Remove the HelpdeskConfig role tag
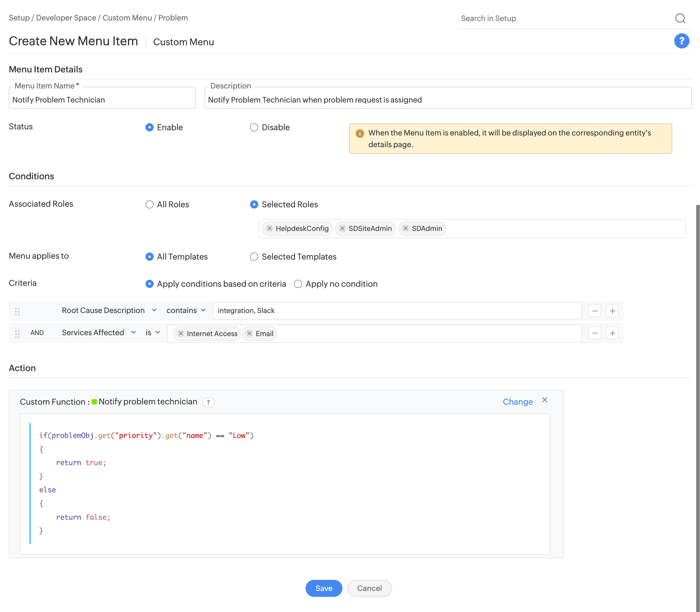The width and height of the screenshot is (700, 612). click(270, 228)
